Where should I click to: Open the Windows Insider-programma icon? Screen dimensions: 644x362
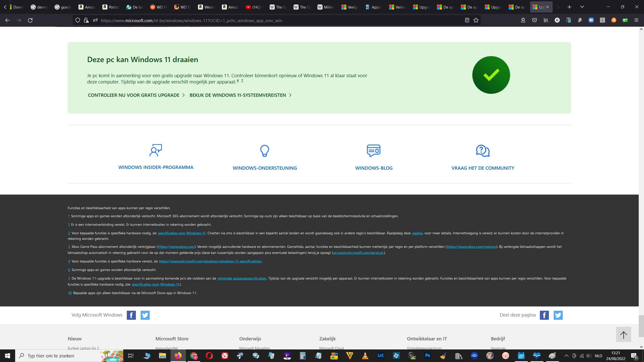tap(156, 150)
